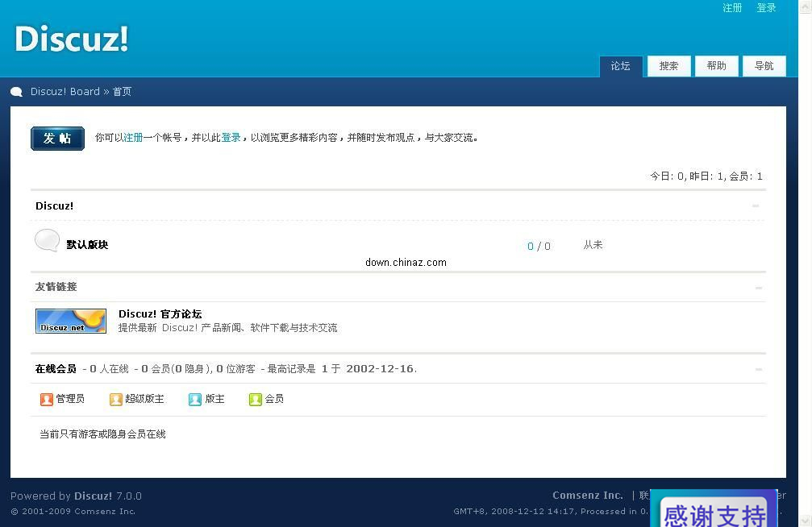Collapse the 友情链接 section

(758, 288)
